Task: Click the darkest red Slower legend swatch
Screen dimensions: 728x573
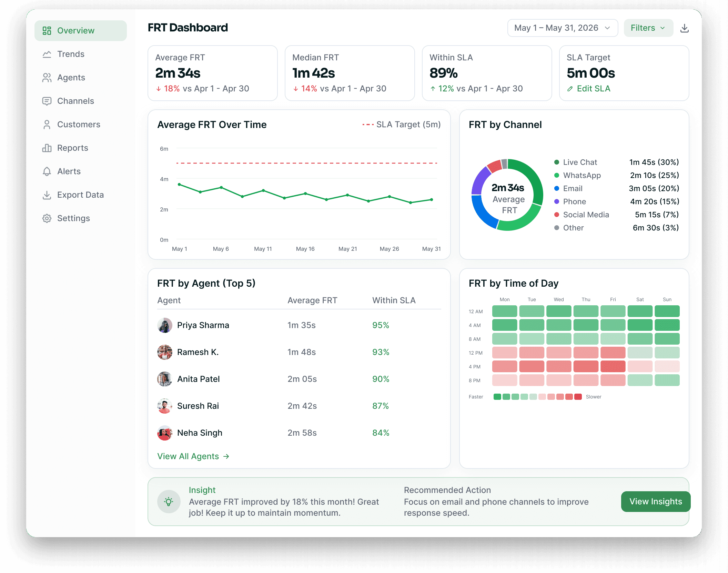Action: click(x=578, y=397)
